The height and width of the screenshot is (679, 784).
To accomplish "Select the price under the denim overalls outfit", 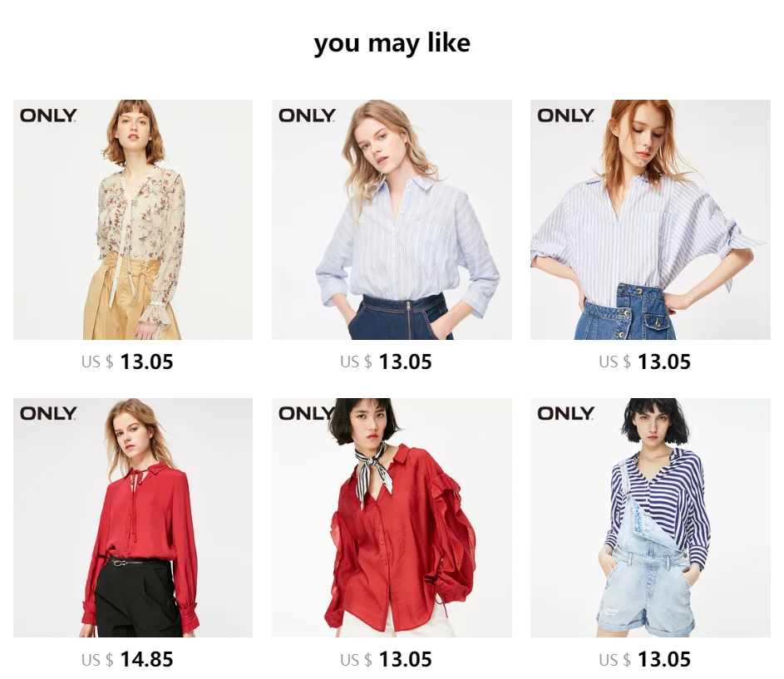I will (x=645, y=660).
